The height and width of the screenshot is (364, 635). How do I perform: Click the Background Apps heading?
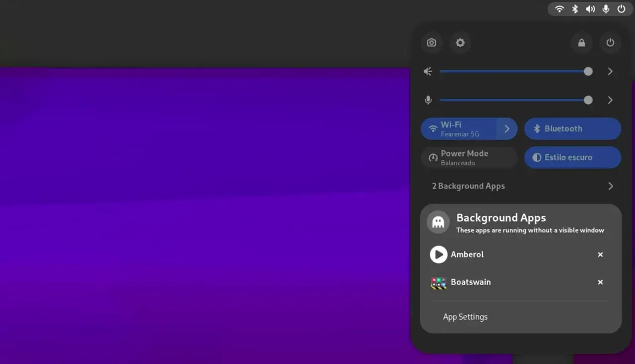pyautogui.click(x=501, y=218)
